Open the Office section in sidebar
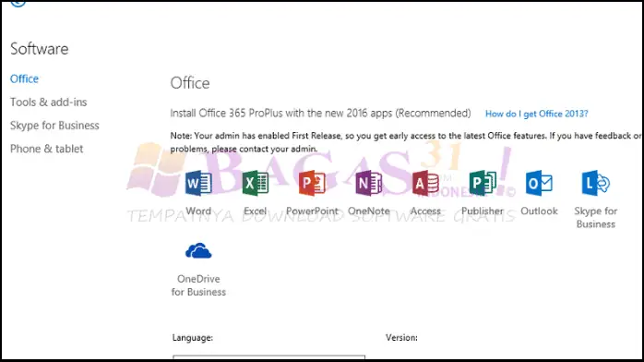Viewport: 644px width, 362px height. coord(24,78)
